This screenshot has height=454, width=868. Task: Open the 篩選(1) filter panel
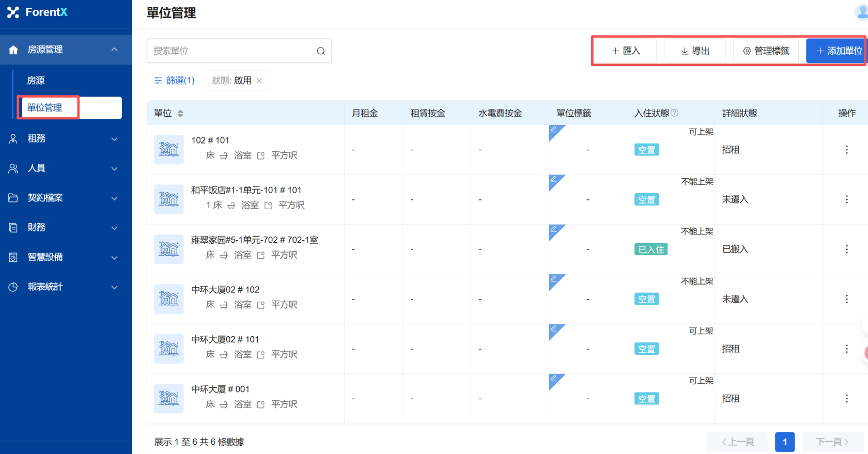175,81
